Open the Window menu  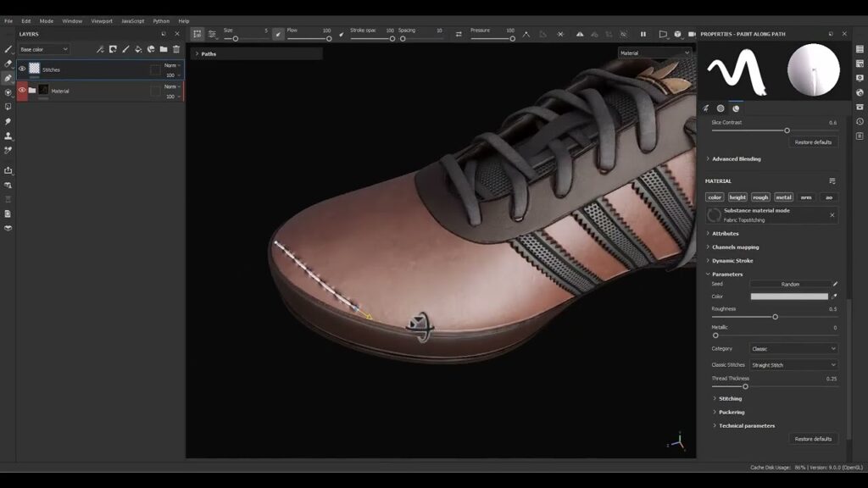point(72,21)
